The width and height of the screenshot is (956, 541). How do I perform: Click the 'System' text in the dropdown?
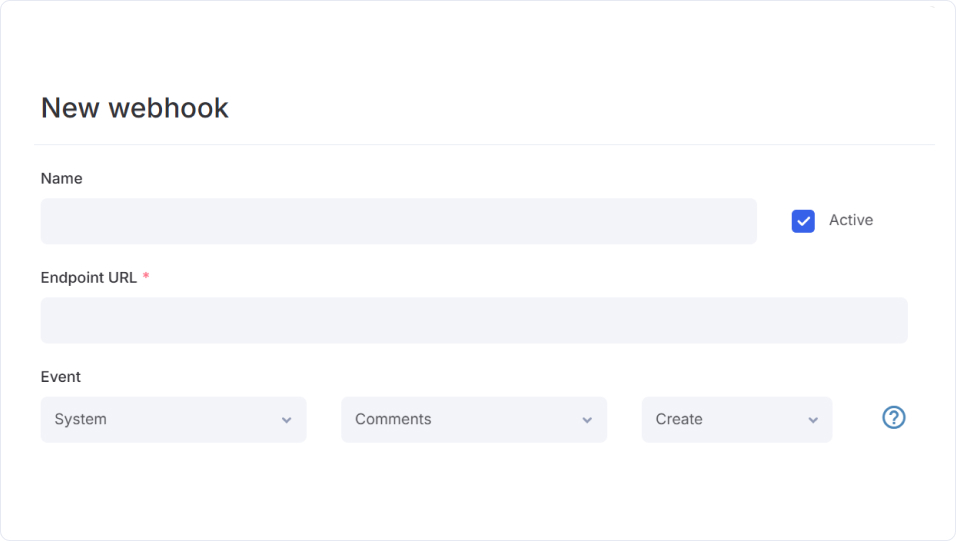(x=80, y=419)
